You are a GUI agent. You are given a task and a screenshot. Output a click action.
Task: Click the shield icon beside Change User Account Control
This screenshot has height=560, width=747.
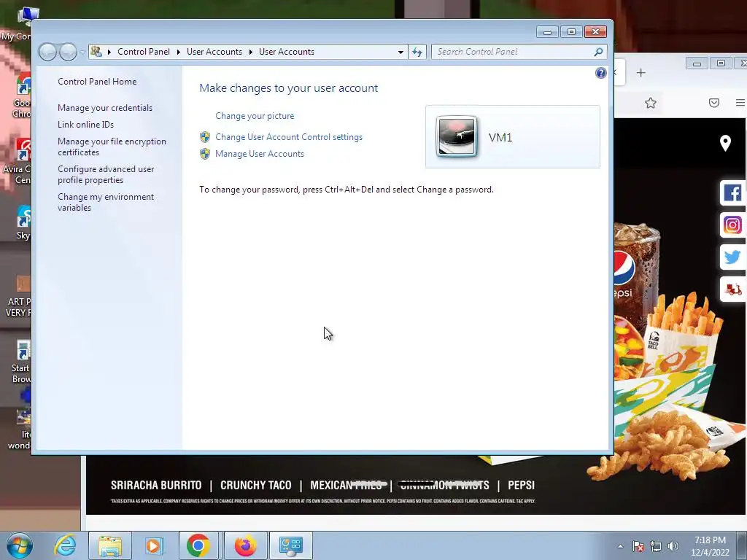pyautogui.click(x=205, y=137)
